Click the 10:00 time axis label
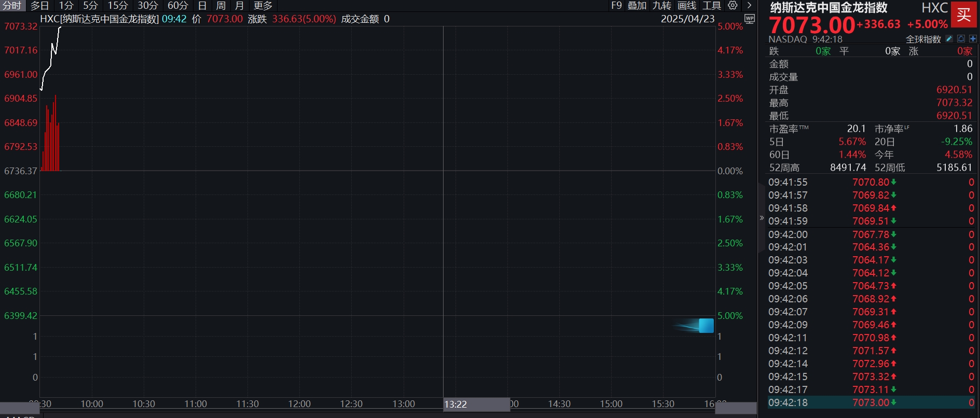The height and width of the screenshot is (418, 980). pos(92,404)
